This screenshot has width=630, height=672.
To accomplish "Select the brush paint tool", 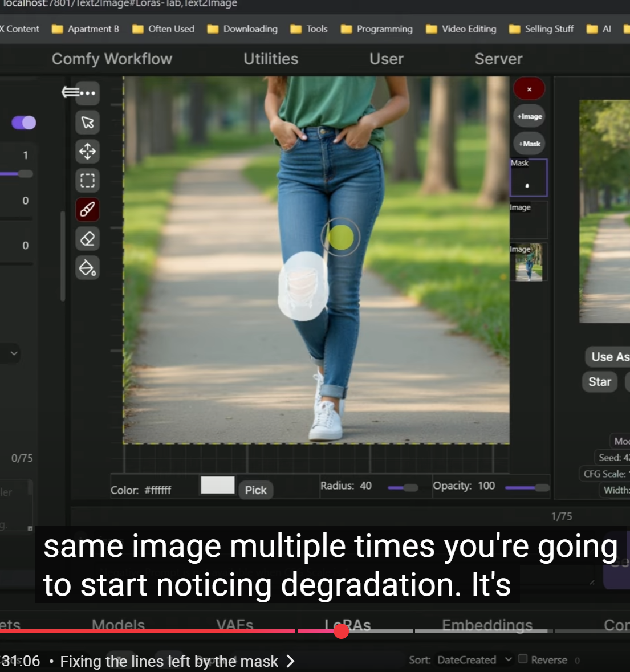I will pyautogui.click(x=87, y=209).
